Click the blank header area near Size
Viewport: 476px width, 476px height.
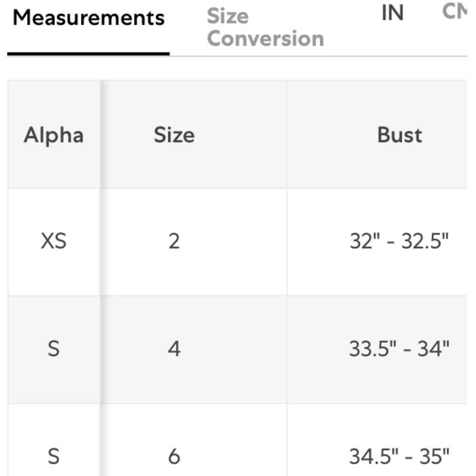[243, 135]
